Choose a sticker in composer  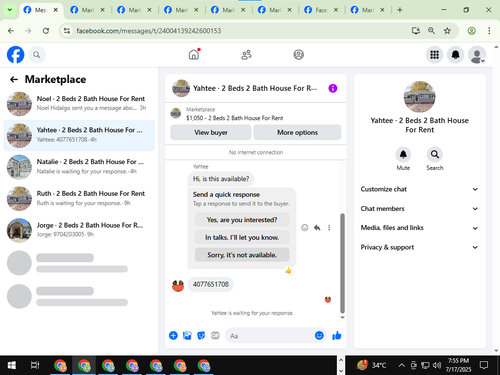click(x=201, y=335)
